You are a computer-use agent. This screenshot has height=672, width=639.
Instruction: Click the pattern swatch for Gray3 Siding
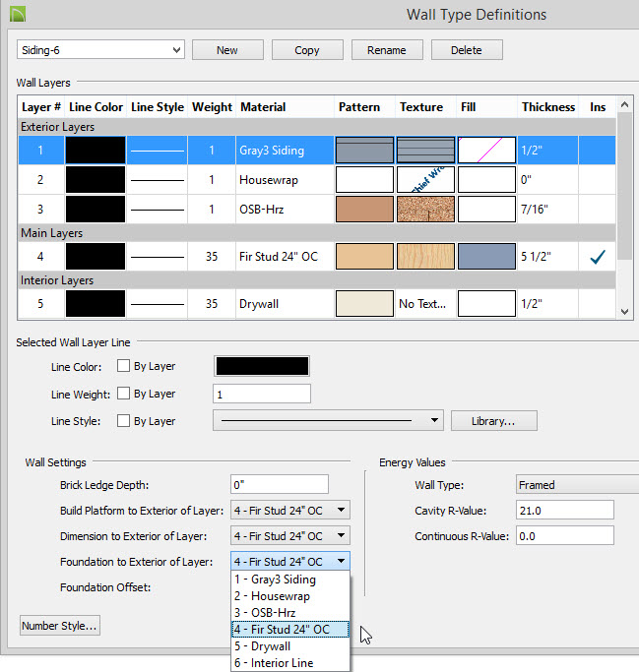[x=364, y=150]
